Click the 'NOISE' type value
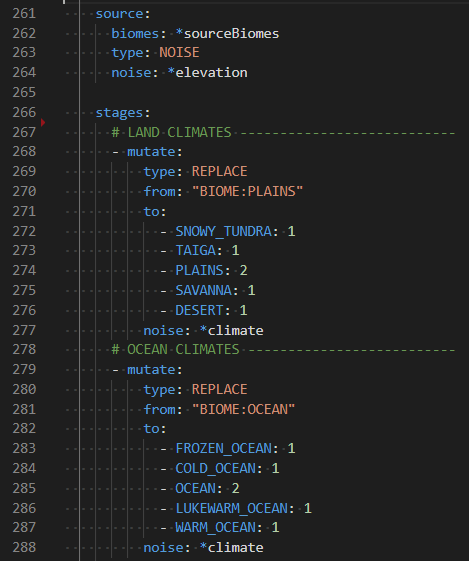The image size is (469, 561). [179, 53]
